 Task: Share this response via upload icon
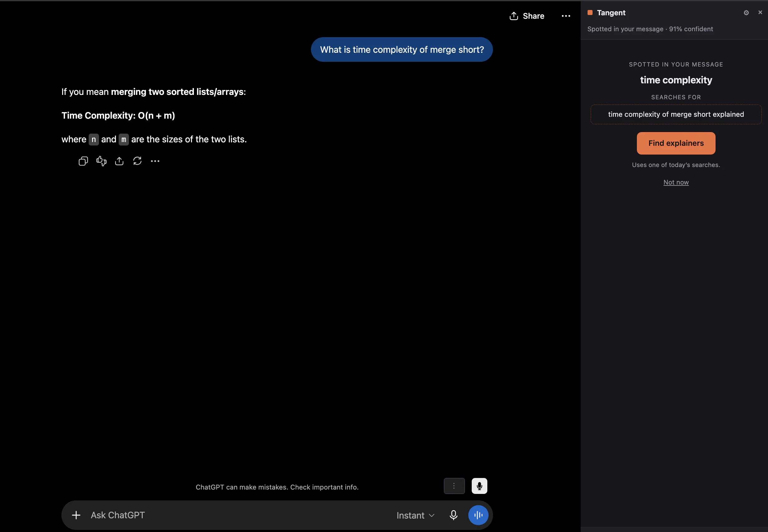tap(119, 161)
